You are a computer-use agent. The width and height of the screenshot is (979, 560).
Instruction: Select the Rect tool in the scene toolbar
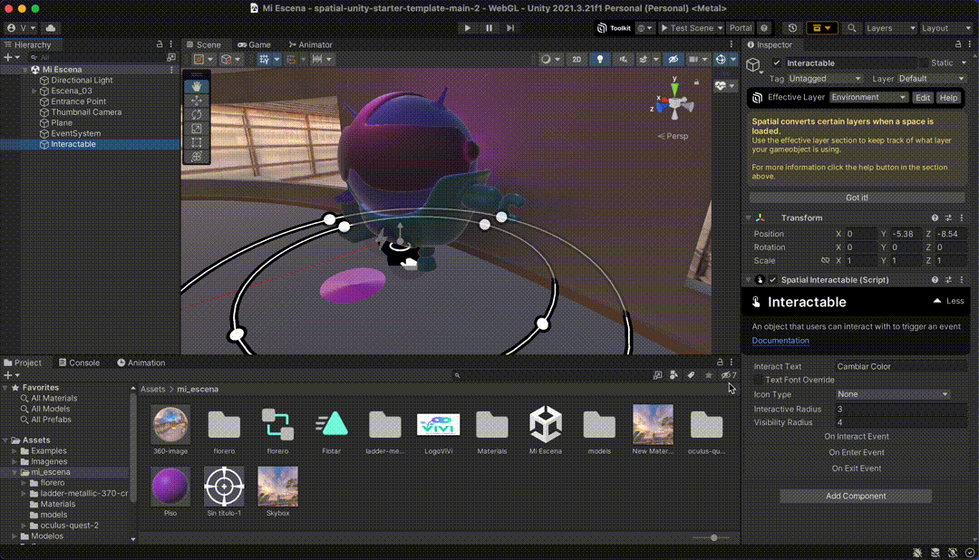(197, 142)
